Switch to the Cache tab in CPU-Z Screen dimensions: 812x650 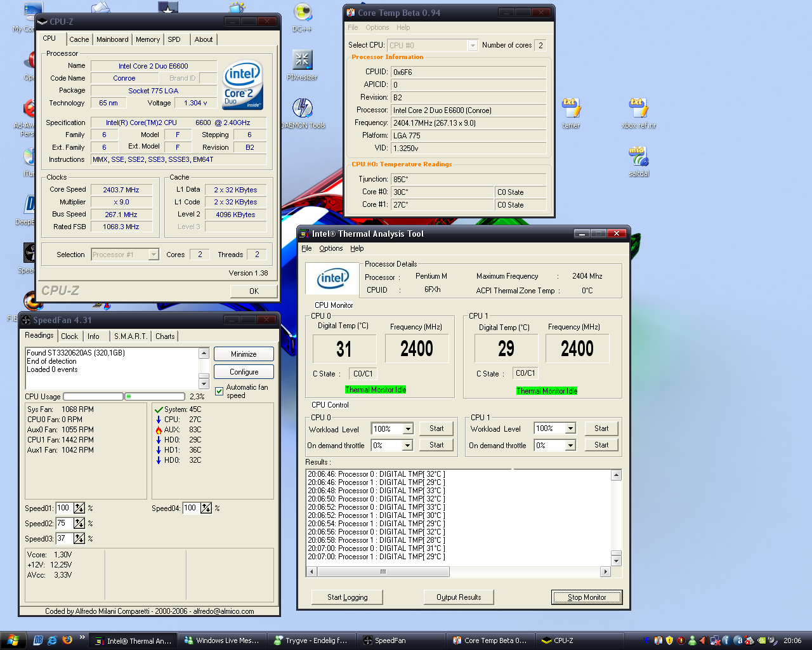click(x=79, y=39)
